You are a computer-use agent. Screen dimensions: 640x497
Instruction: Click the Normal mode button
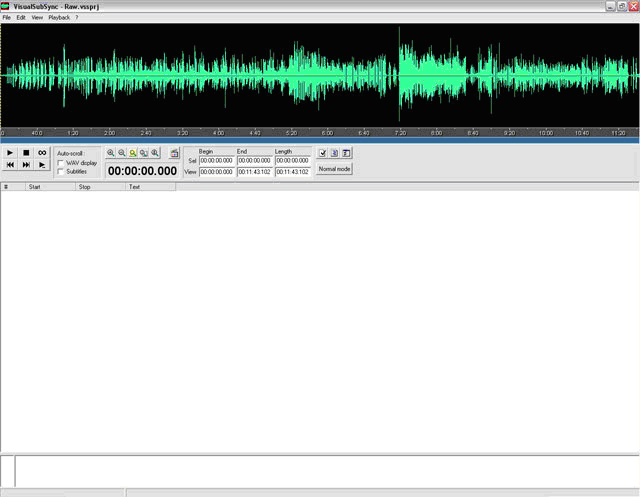click(334, 169)
